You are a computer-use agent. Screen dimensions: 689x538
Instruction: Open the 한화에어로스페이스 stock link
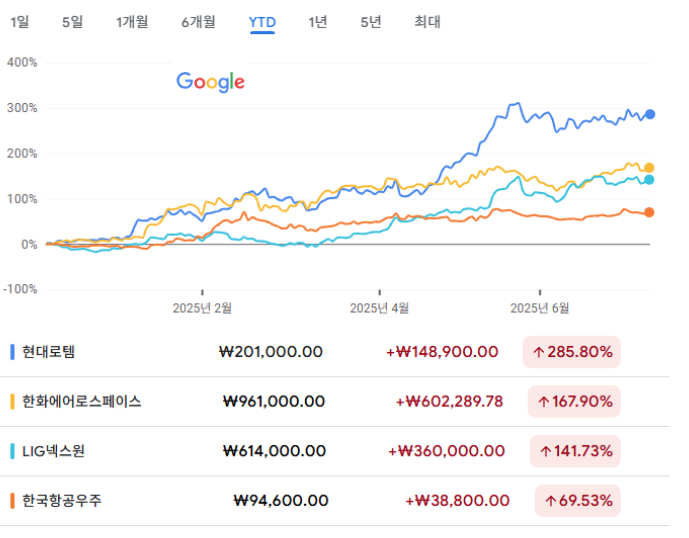point(82,401)
